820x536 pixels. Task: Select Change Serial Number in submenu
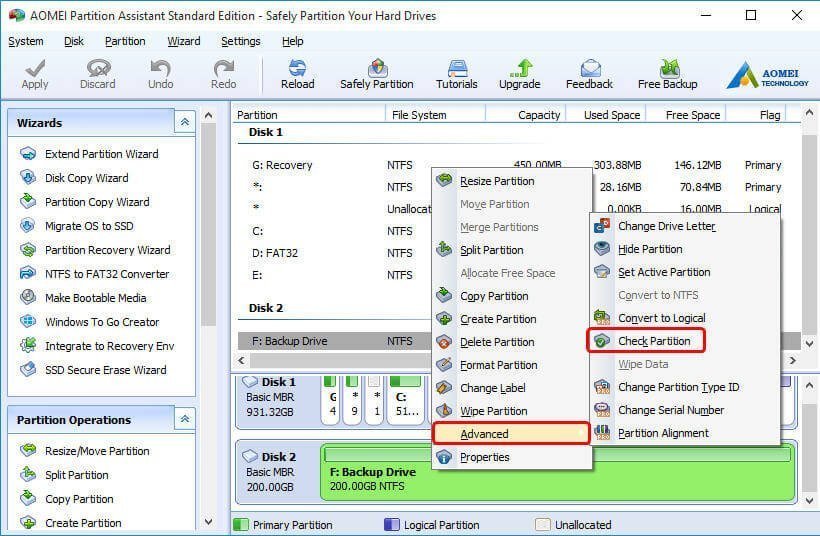coord(685,410)
